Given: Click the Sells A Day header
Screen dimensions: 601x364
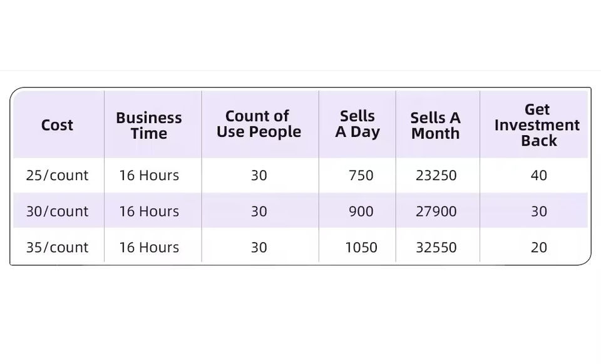Looking at the screenshot, I should (x=357, y=124).
